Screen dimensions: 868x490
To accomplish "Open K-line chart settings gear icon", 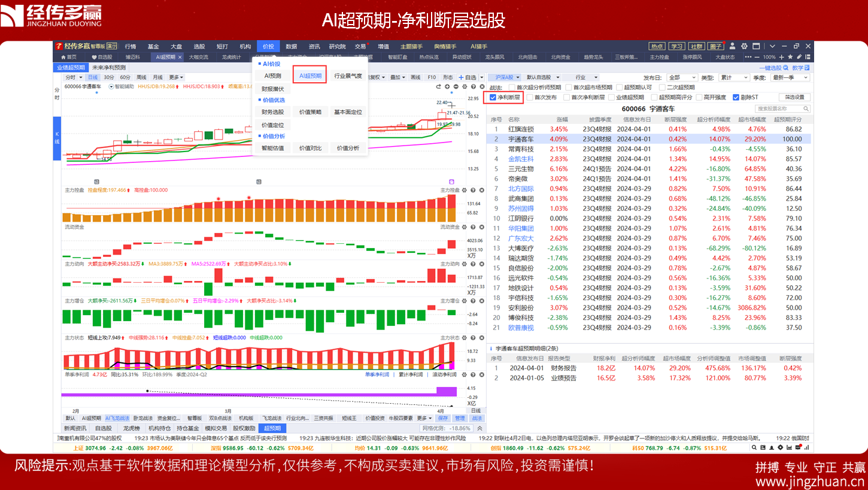I will [465, 87].
